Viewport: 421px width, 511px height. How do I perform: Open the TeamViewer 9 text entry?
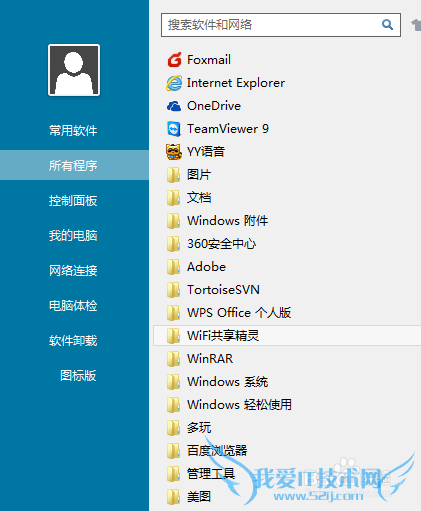point(228,129)
